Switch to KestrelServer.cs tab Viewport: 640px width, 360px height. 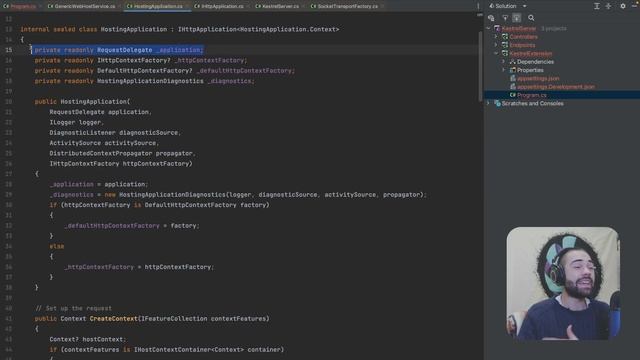tap(280, 6)
